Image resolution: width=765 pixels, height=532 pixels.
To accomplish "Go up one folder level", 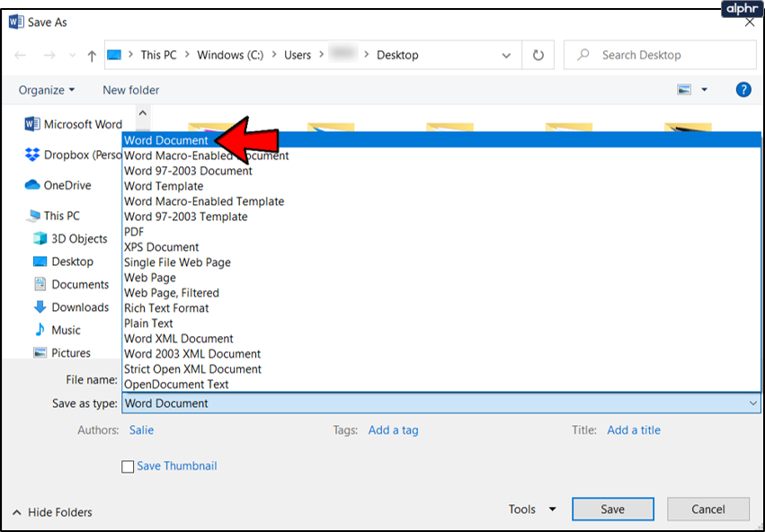I will click(x=92, y=56).
